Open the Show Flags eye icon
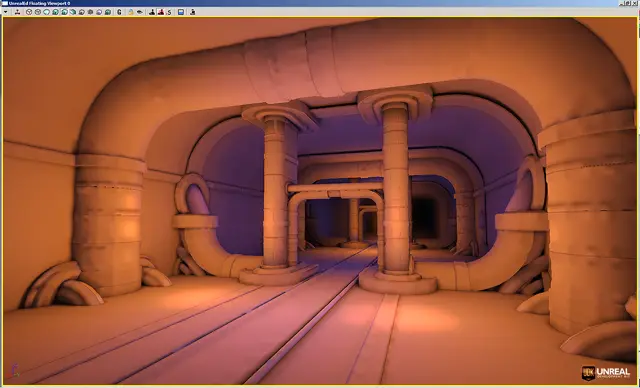 pos(140,12)
